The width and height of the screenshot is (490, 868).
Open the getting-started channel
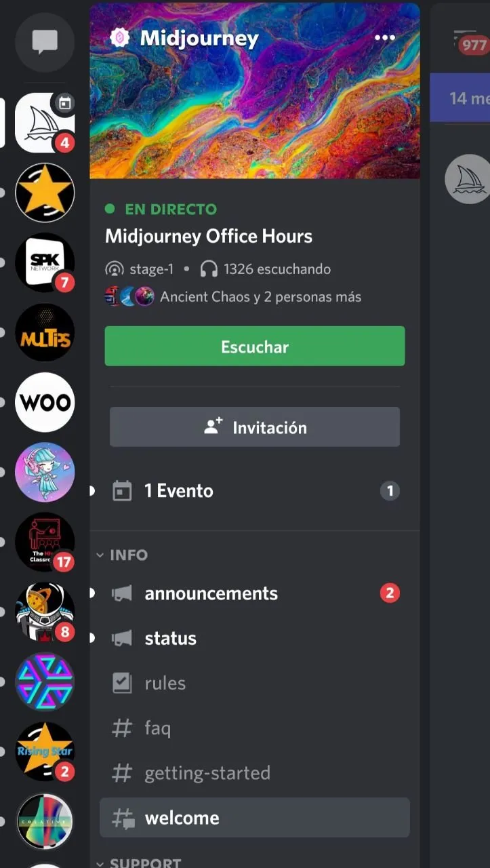point(255,773)
